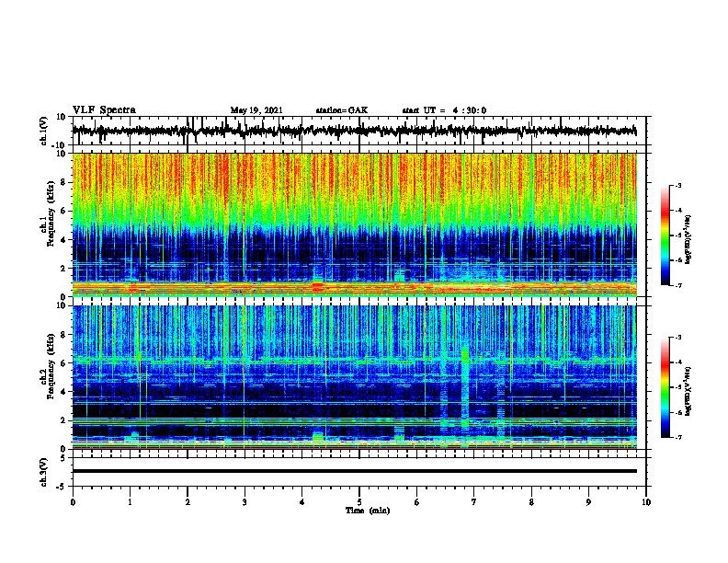Click time axis tick label "3"
Image resolution: width=728 pixels, height=563 pixels.
[245, 502]
